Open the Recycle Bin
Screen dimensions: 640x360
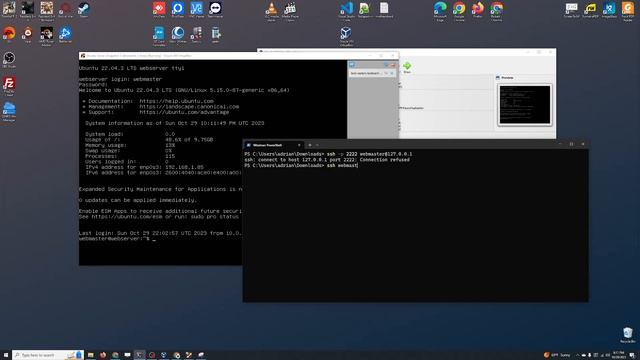coord(628,335)
